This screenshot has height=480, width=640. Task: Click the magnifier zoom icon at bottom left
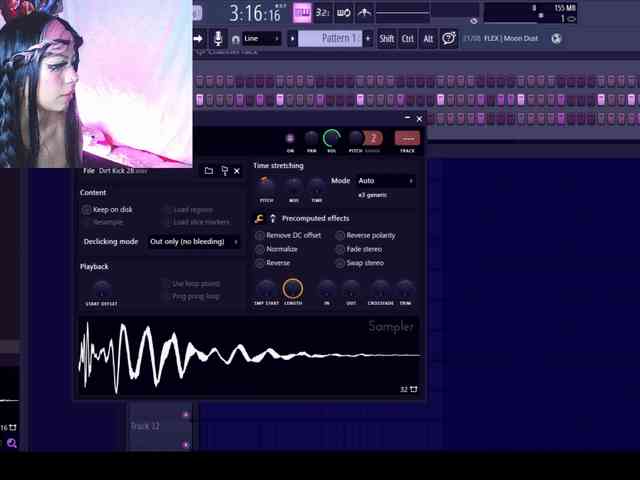click(x=12, y=443)
